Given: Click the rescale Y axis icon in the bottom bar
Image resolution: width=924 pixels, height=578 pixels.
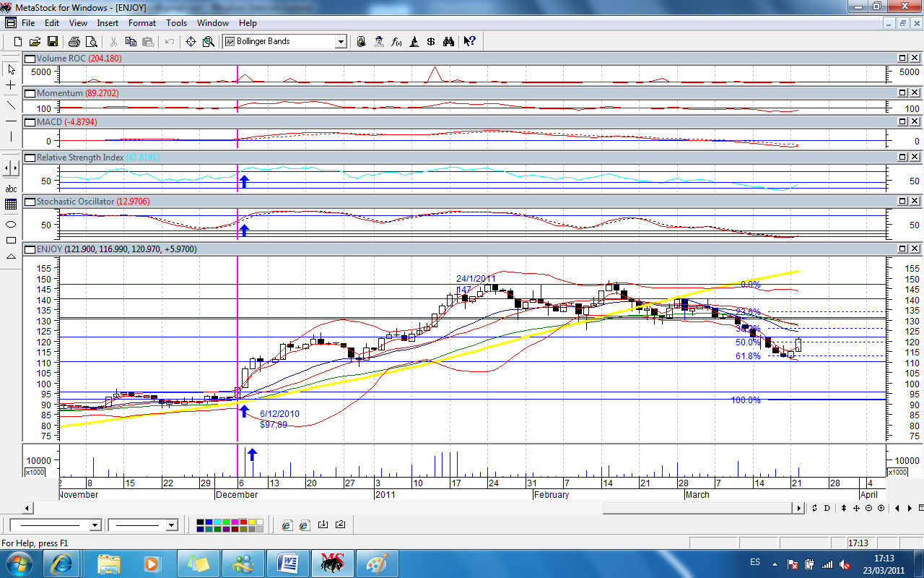Looking at the screenshot, I should tap(814, 508).
